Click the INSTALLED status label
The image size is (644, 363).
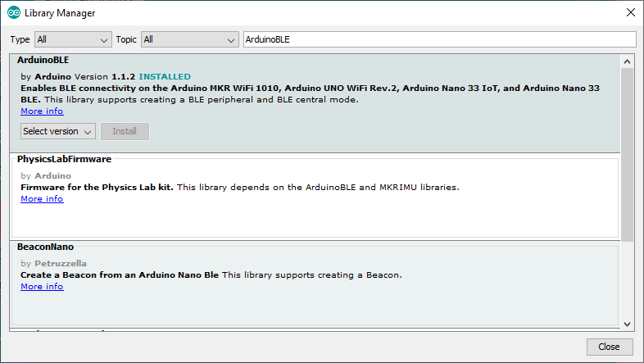click(165, 77)
